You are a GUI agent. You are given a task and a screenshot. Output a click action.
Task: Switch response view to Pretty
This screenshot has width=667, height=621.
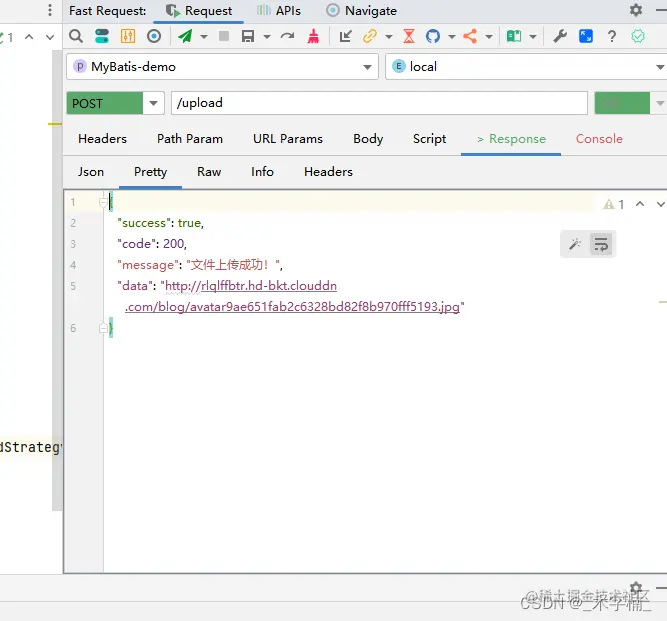150,172
